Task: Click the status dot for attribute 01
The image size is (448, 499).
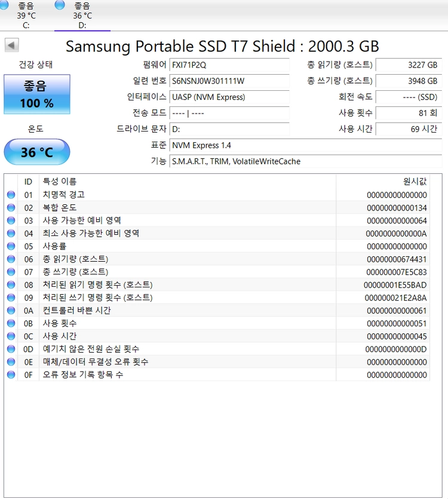Action: tap(11, 195)
